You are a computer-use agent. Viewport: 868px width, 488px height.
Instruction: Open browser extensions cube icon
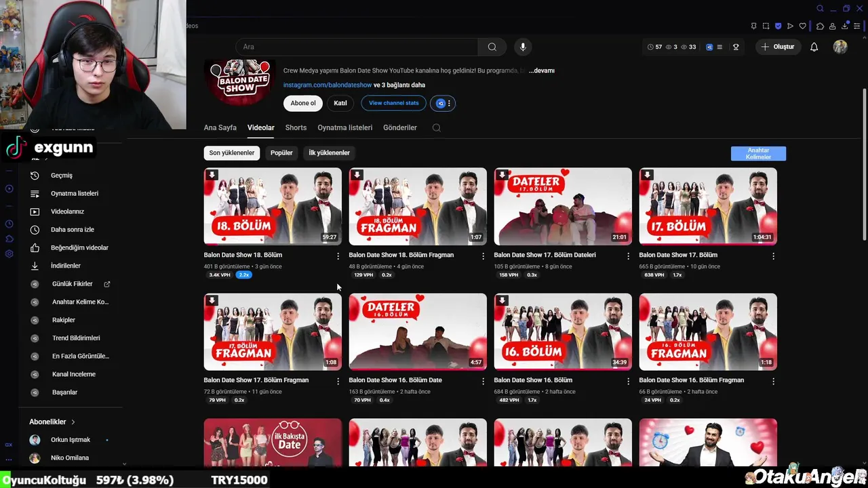820,26
